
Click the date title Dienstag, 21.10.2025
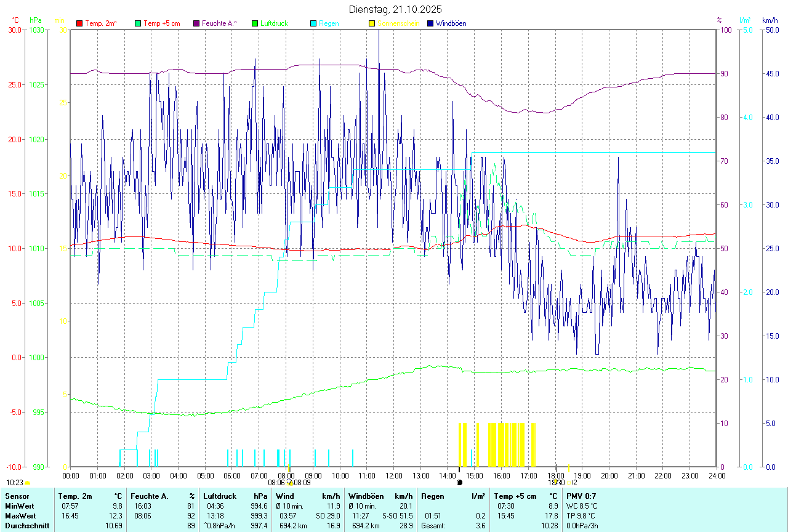[395, 9]
